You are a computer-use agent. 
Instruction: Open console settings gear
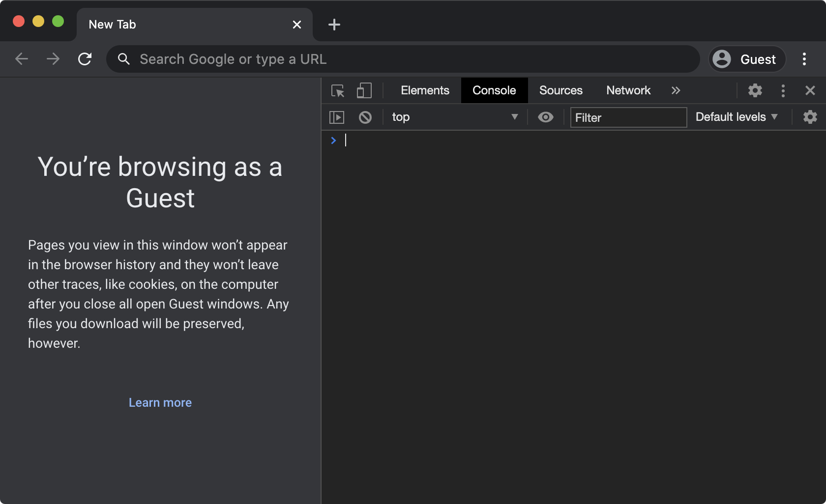810,117
